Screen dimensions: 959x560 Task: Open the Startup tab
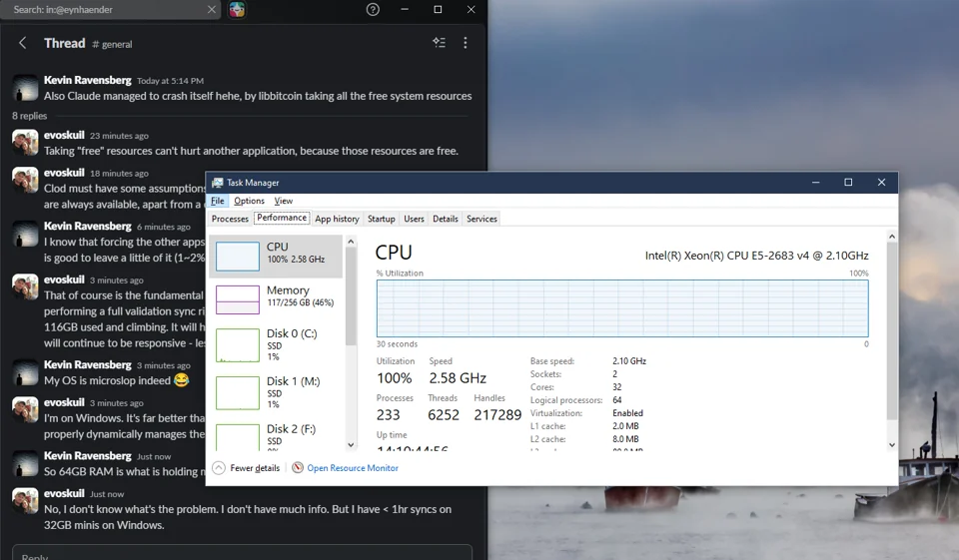381,219
